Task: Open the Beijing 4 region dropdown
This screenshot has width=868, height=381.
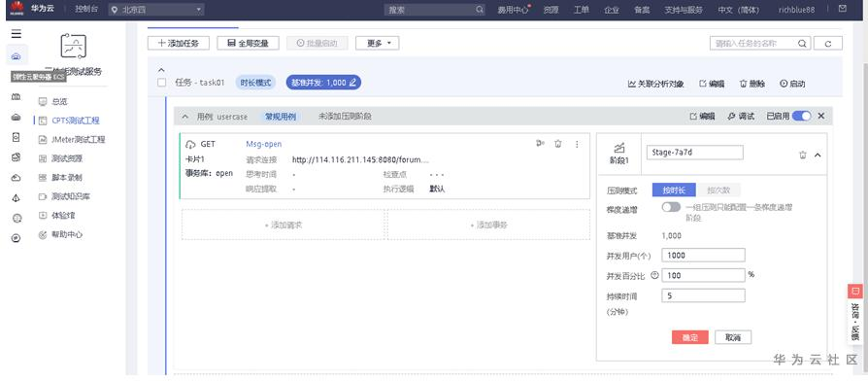Action: point(156,10)
